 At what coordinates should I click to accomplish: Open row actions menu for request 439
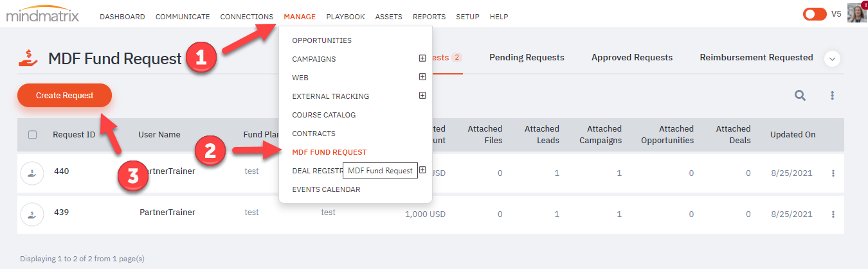point(833,214)
